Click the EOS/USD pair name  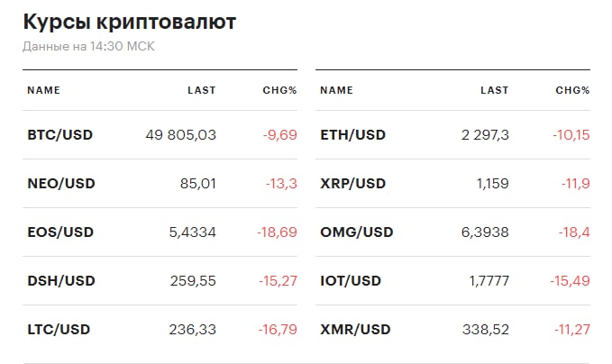[x=60, y=232]
